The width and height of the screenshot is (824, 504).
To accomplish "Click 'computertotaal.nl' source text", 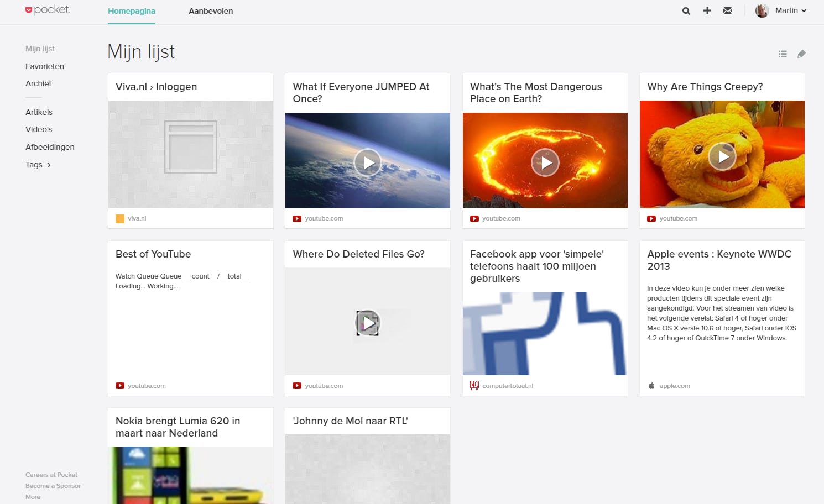I will click(508, 386).
